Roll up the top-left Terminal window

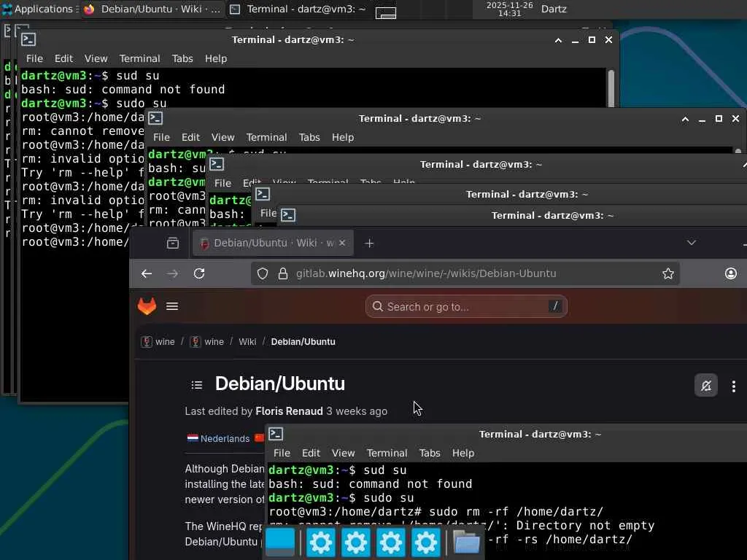pyautogui.click(x=558, y=40)
